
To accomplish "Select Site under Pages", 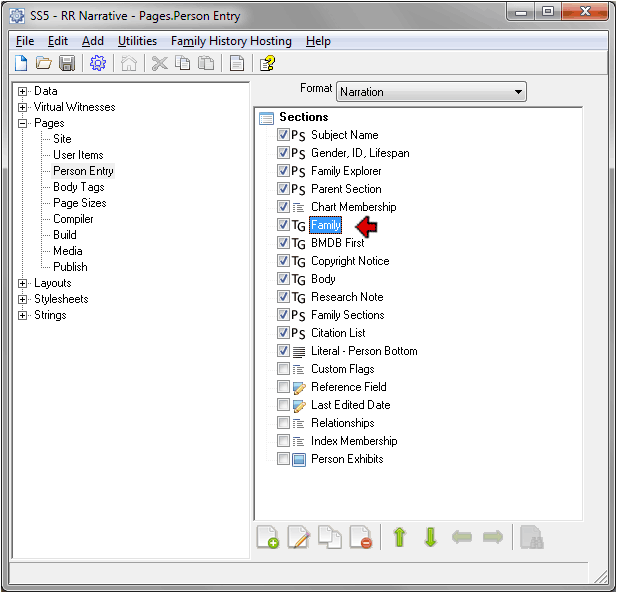I will (62, 139).
